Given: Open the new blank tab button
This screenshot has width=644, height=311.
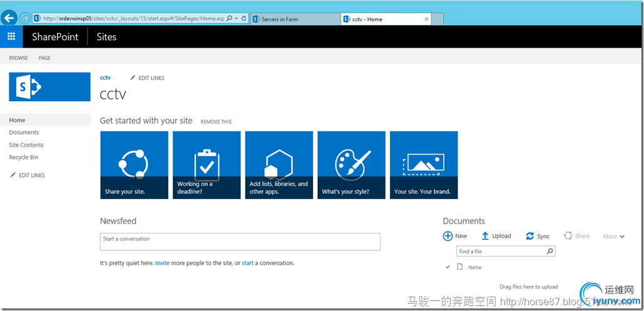Looking at the screenshot, I should [437, 19].
